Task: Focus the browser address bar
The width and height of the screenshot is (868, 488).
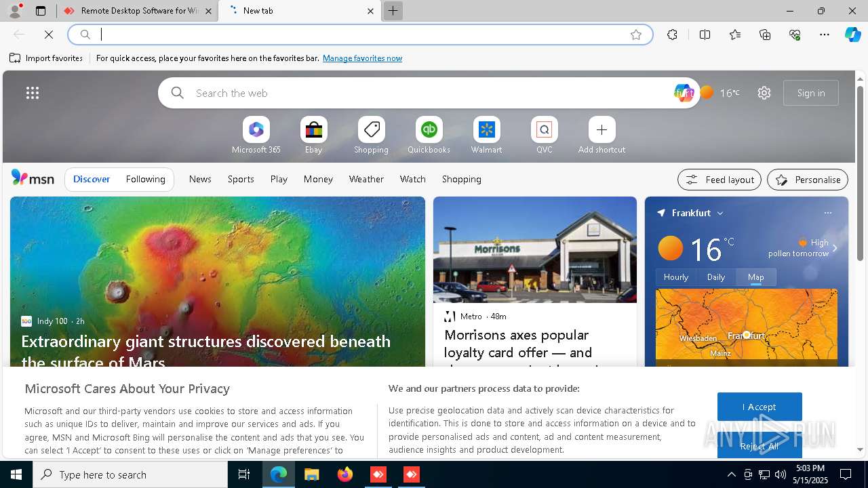Action: click(359, 35)
